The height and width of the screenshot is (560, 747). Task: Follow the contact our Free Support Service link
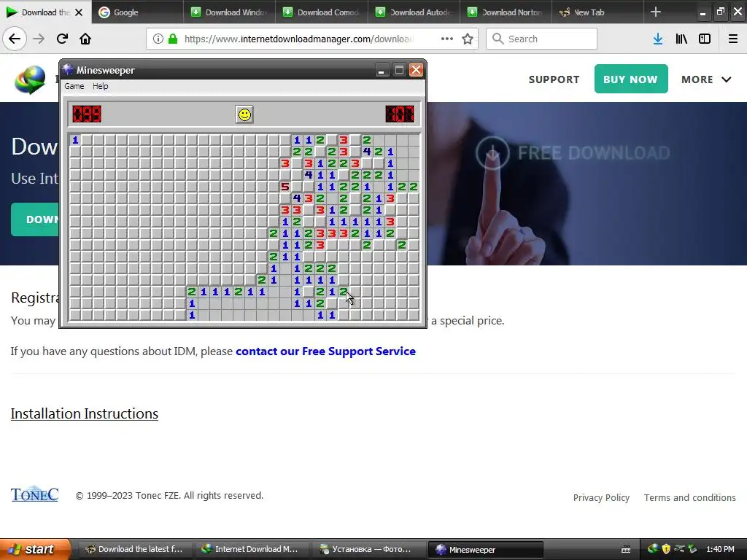[x=325, y=351]
